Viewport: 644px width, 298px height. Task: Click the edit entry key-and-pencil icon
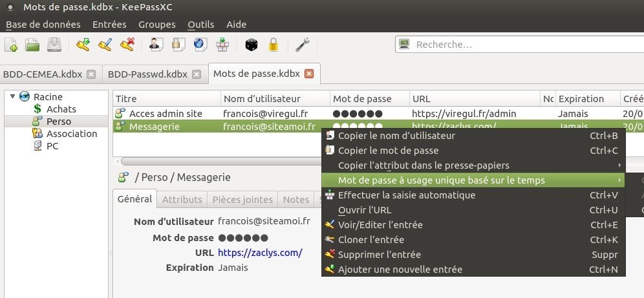pyautogui.click(x=105, y=45)
